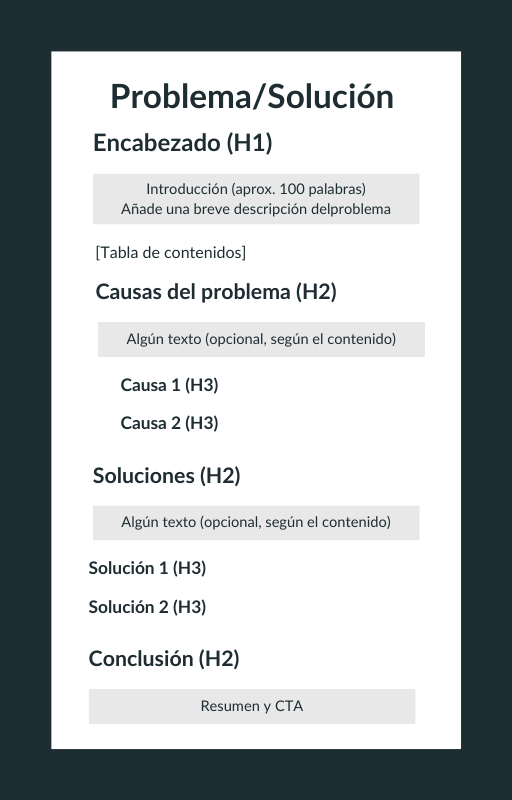Select the Causa 2 (H3) item
The width and height of the screenshot is (512, 800).
tap(169, 423)
